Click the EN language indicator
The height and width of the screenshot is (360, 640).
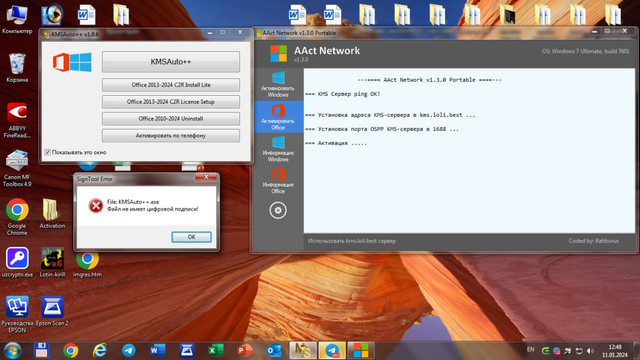[x=531, y=350]
